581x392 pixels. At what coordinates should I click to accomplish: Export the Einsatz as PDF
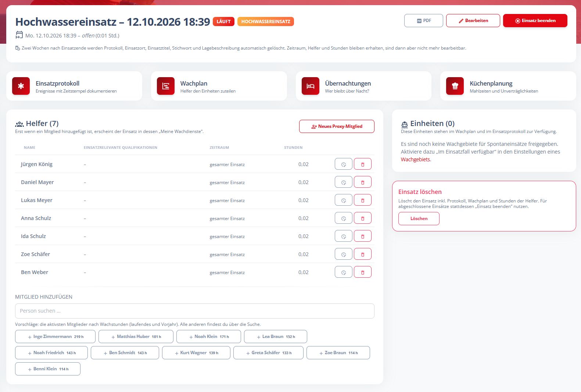click(424, 21)
